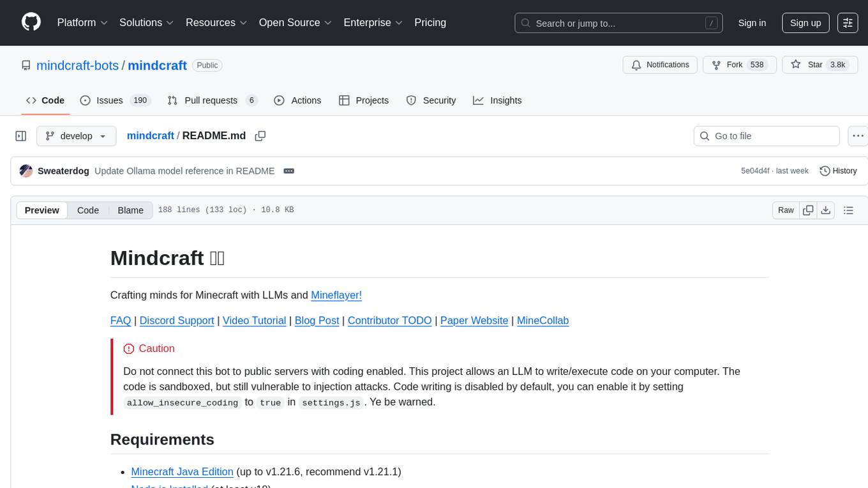Open the Issues tab
The height and width of the screenshot is (488, 868).
115,100
